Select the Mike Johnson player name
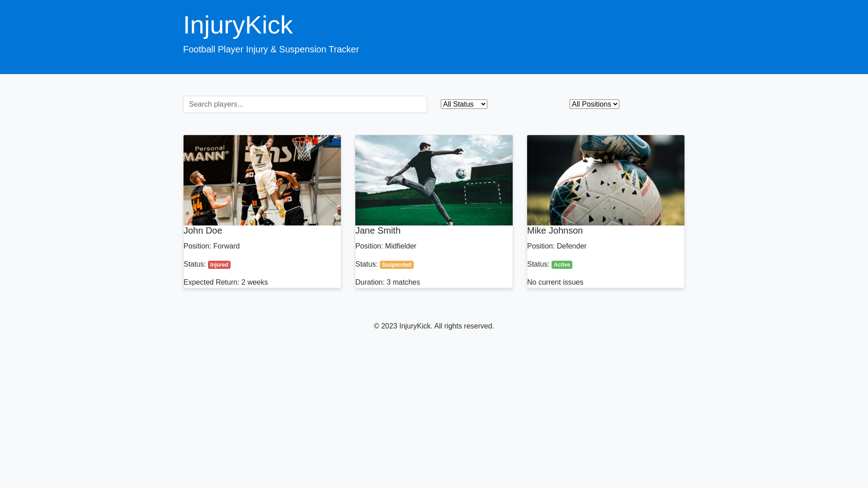The image size is (868, 488). point(555,230)
